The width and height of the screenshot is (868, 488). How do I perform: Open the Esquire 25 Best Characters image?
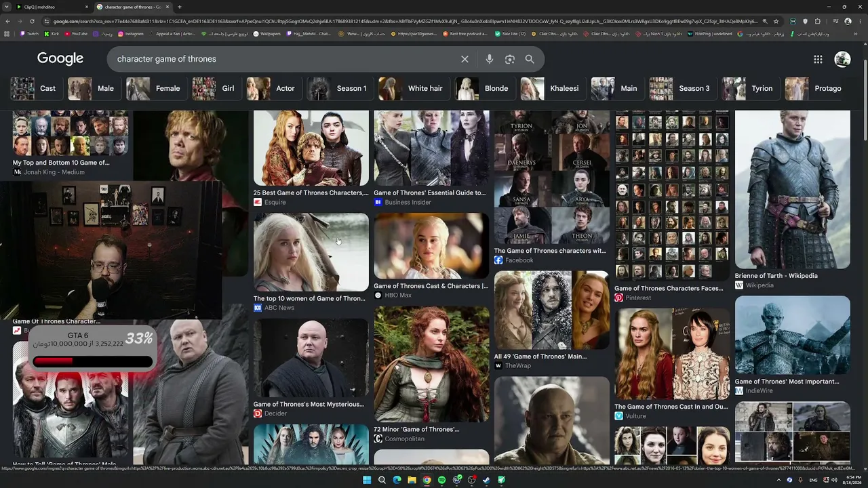coord(311,148)
